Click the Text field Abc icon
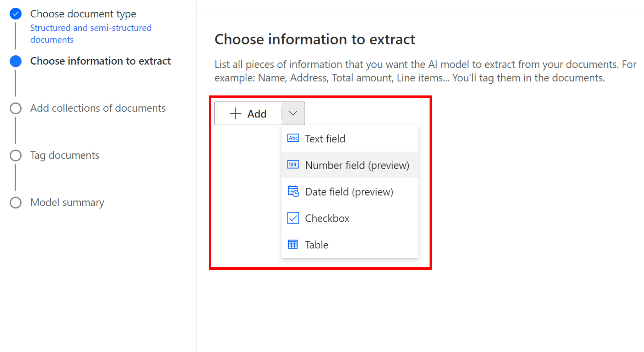644x352 pixels. 293,138
